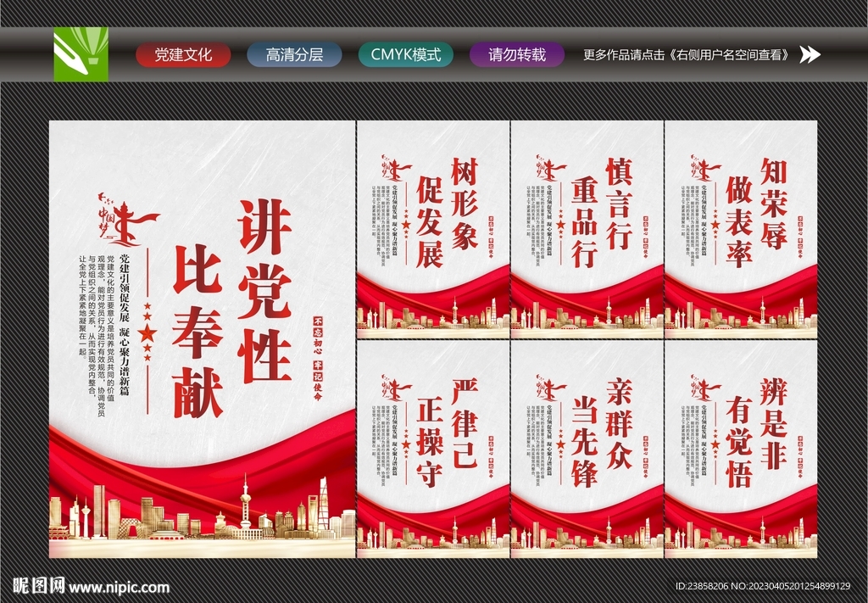Viewport: 868px width, 603px height.
Task: Click the 不忘初心 牢记使命 text on large poster
Action: [318, 358]
